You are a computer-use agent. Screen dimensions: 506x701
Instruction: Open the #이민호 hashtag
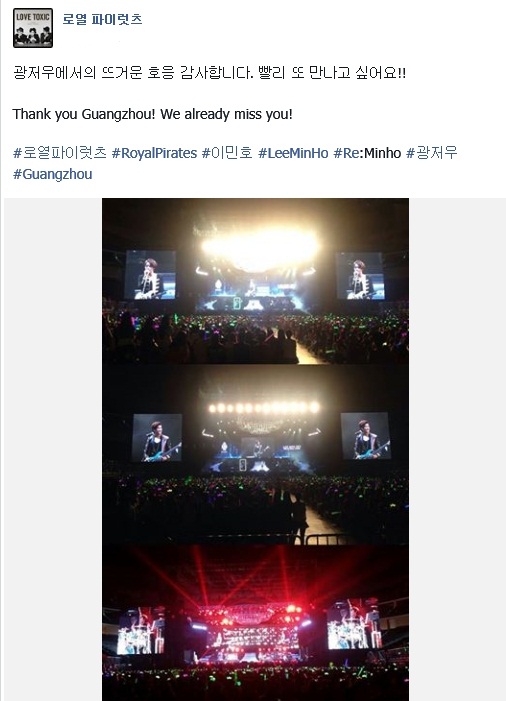(x=227, y=153)
